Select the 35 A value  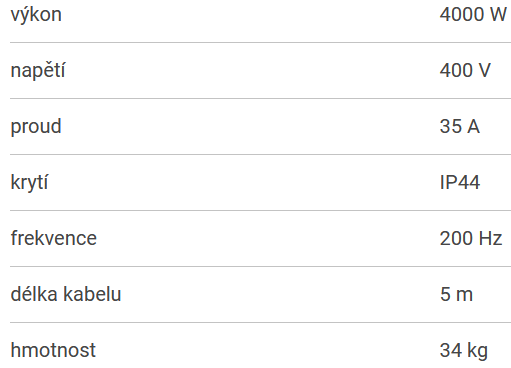[x=460, y=126]
